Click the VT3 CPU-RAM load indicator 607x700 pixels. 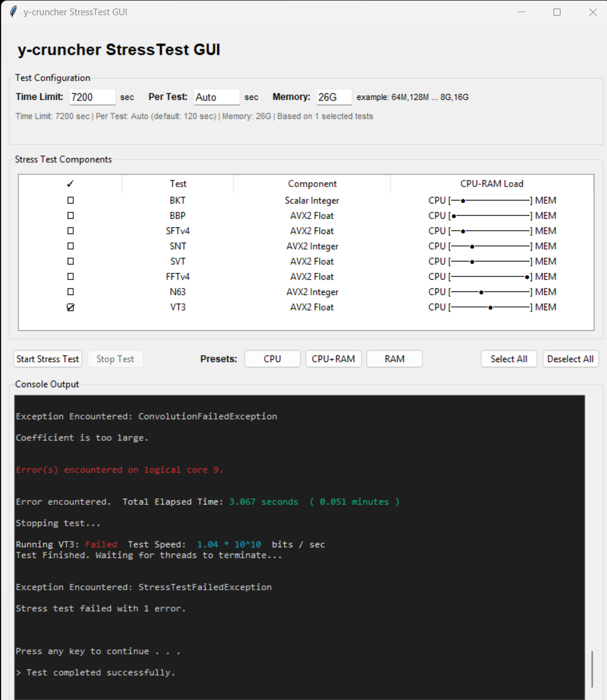(492, 307)
